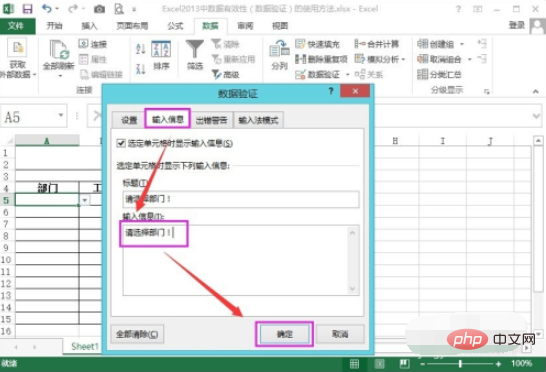Switch to the 开始 ribbon tab

[54, 26]
